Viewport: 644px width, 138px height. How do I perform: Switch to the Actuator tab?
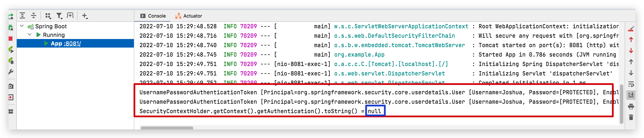coord(189,16)
